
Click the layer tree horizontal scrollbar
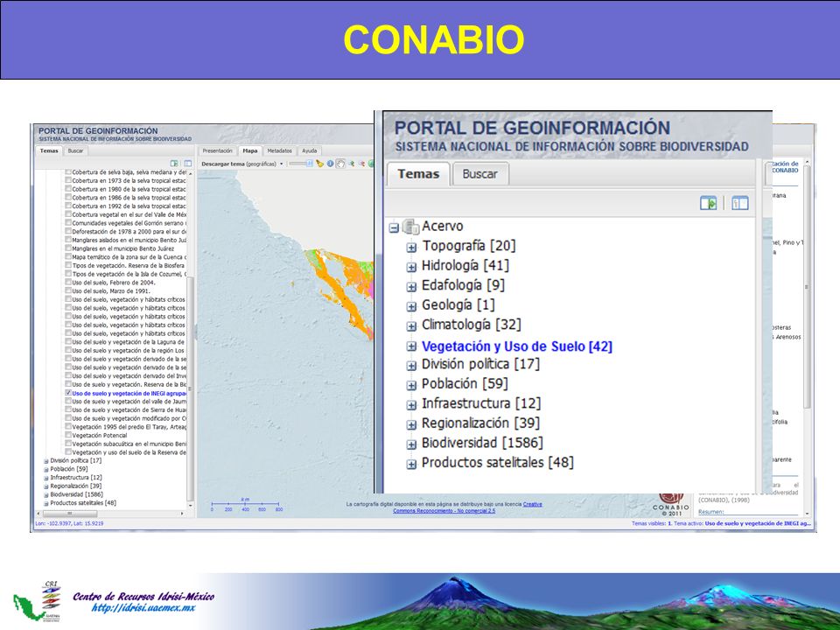[x=110, y=514]
